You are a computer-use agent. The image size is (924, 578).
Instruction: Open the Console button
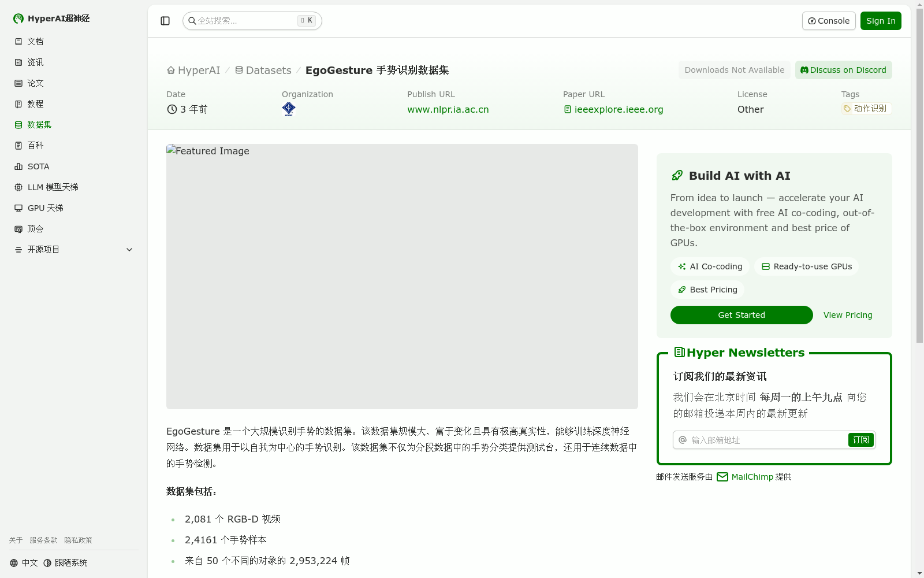(829, 21)
